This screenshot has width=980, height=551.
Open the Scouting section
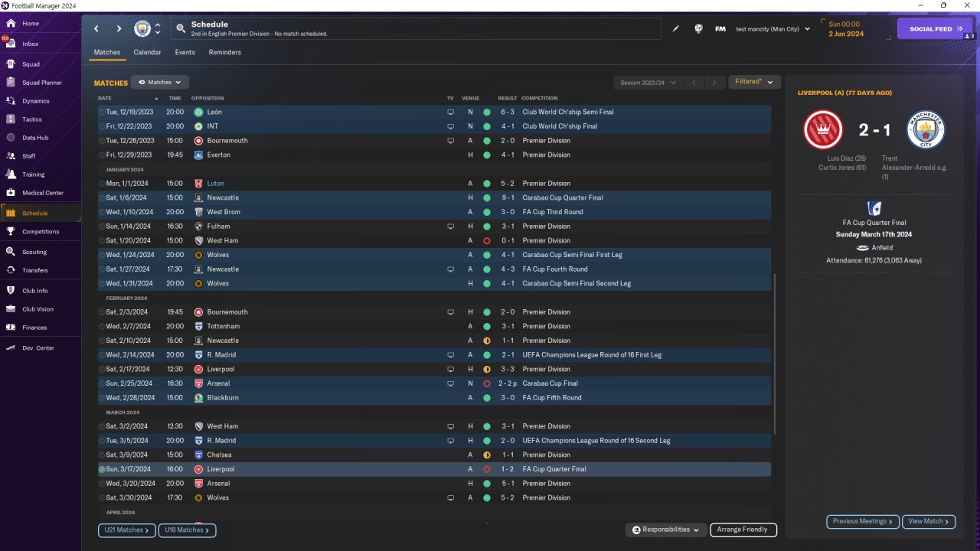pyautogui.click(x=34, y=252)
